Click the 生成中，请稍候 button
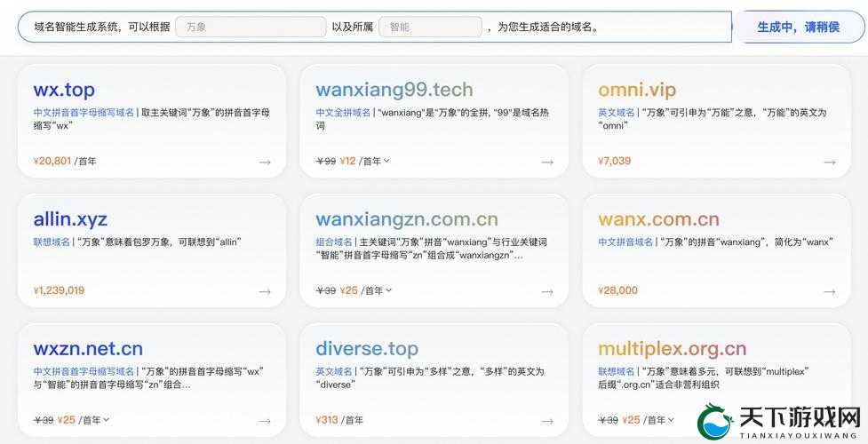Viewport: 868px width, 444px height. pos(798,27)
